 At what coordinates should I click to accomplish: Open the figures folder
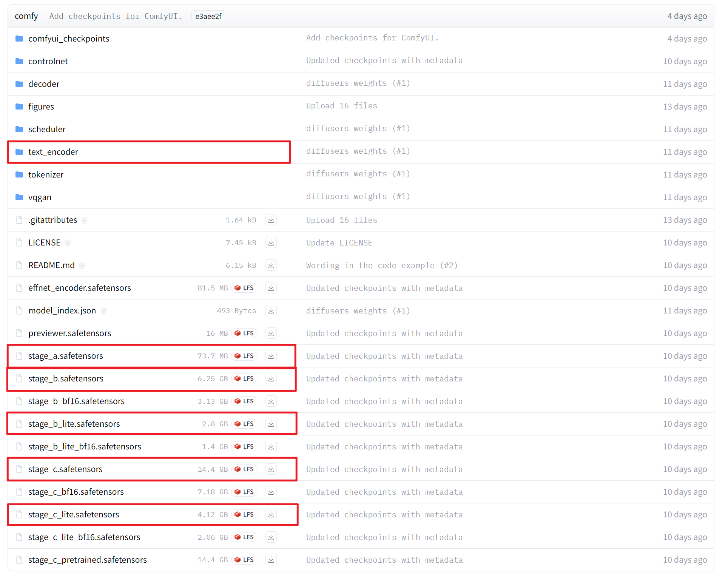click(41, 106)
